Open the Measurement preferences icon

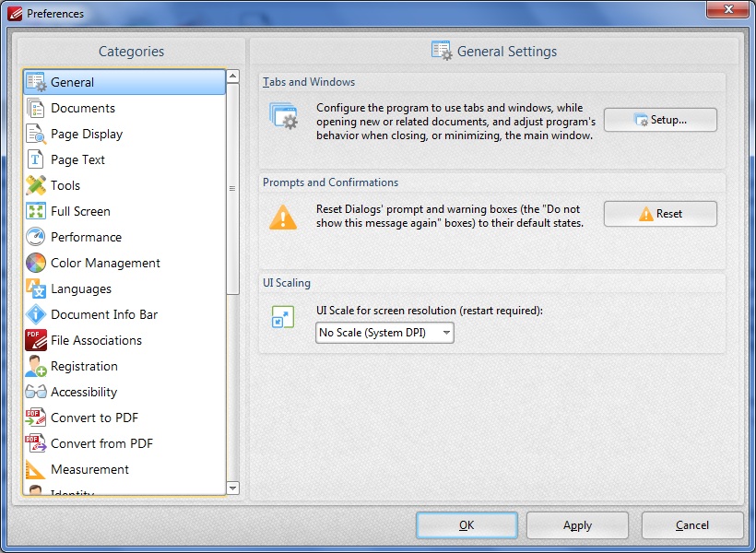(x=34, y=469)
